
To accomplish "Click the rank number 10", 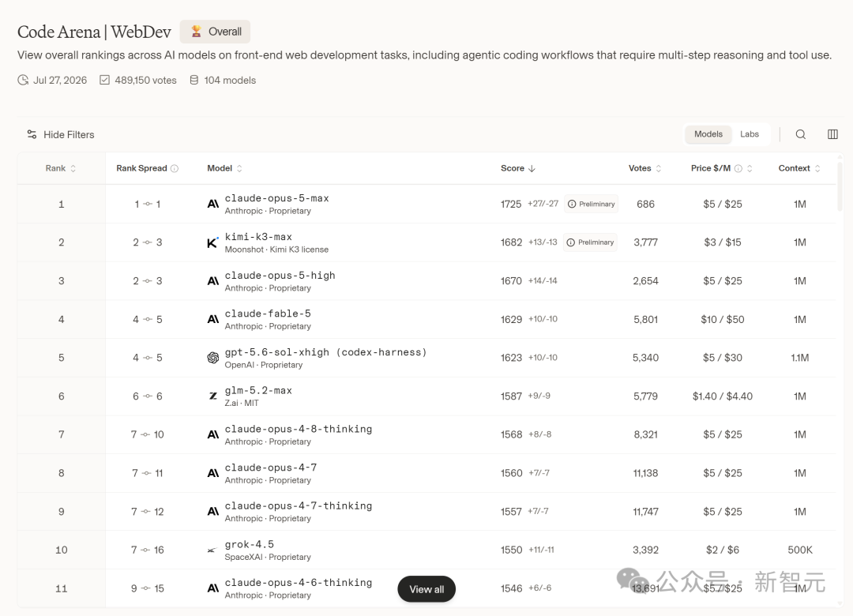I will click(62, 550).
